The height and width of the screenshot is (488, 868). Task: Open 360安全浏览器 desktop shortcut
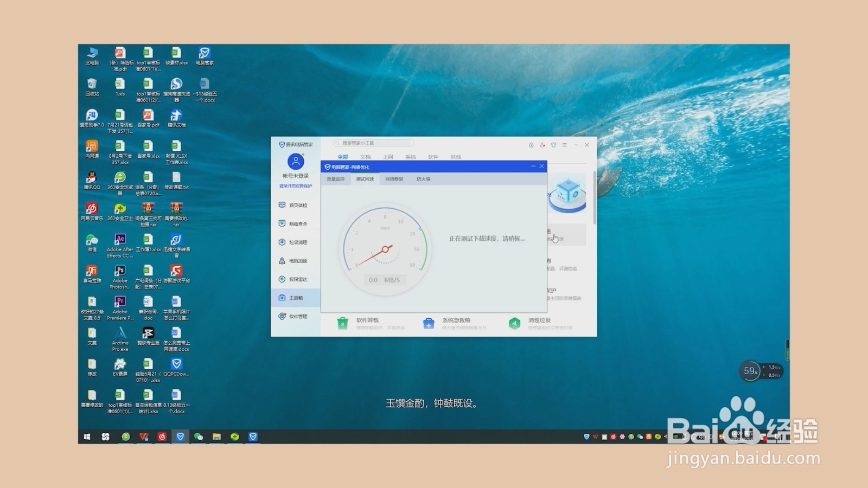pyautogui.click(x=120, y=183)
